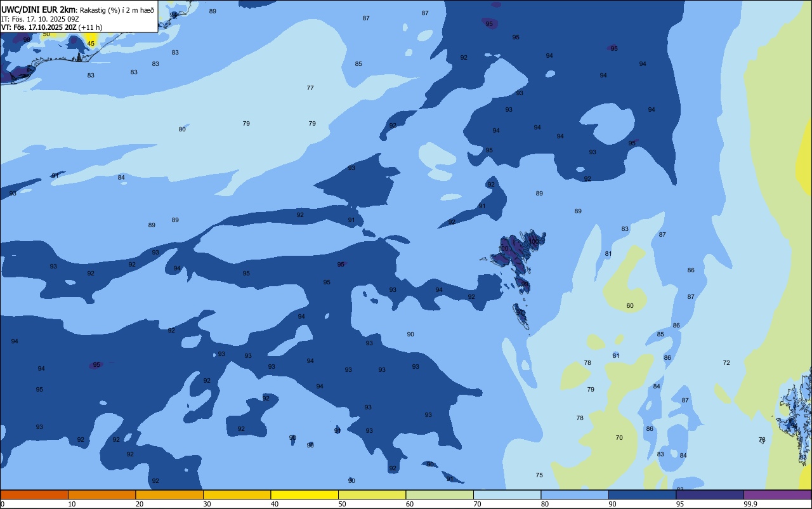Select the 'VT: Fös. 17.10.2025 20Z' line
Image resolution: width=812 pixels, height=509 pixels.
39,27
